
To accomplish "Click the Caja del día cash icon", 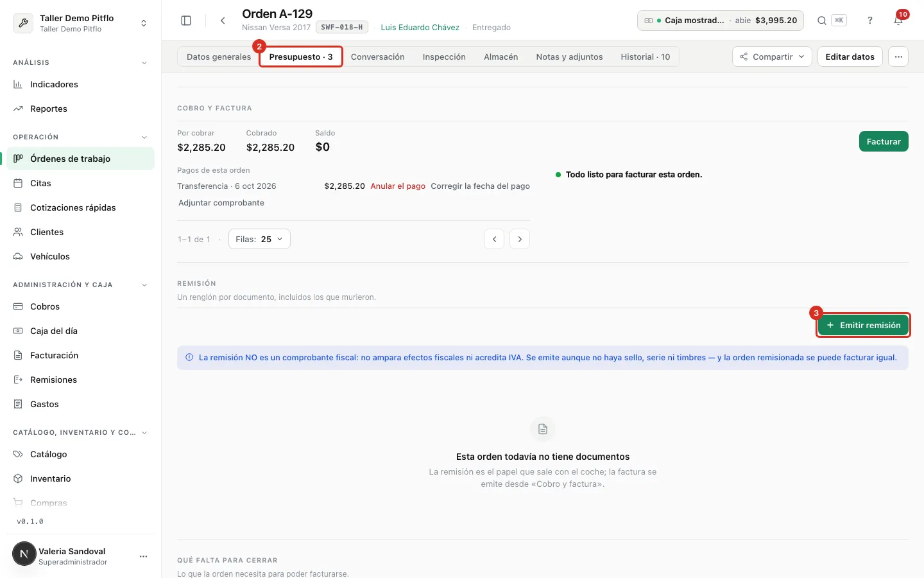I will tap(18, 331).
